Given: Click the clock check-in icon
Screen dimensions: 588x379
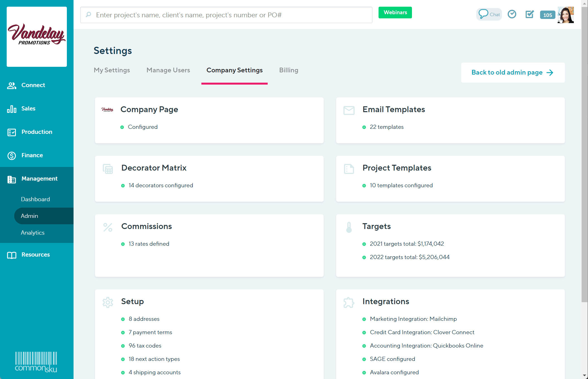Looking at the screenshot, I should coord(512,14).
